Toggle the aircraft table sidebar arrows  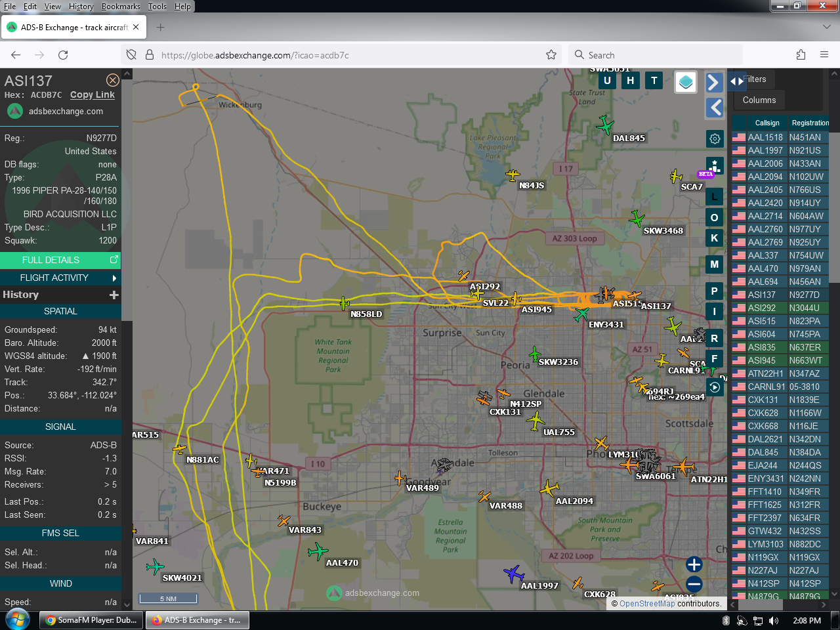coord(737,81)
